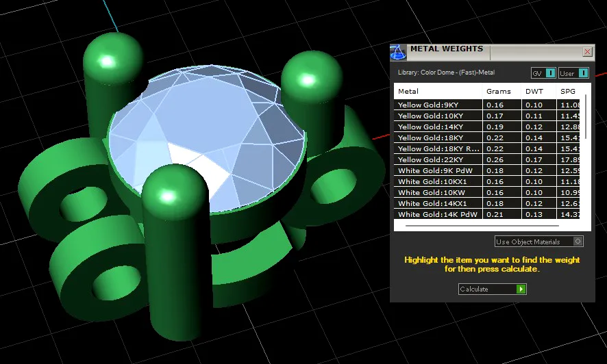Viewport: 607px width, 364px height.
Task: Select the White Gold:14K PdW row
Action: [487, 214]
